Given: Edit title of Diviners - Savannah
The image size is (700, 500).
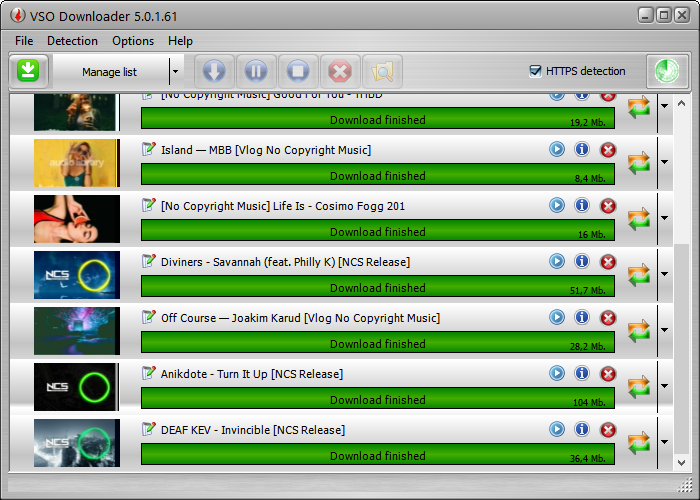Looking at the screenshot, I should click(149, 261).
